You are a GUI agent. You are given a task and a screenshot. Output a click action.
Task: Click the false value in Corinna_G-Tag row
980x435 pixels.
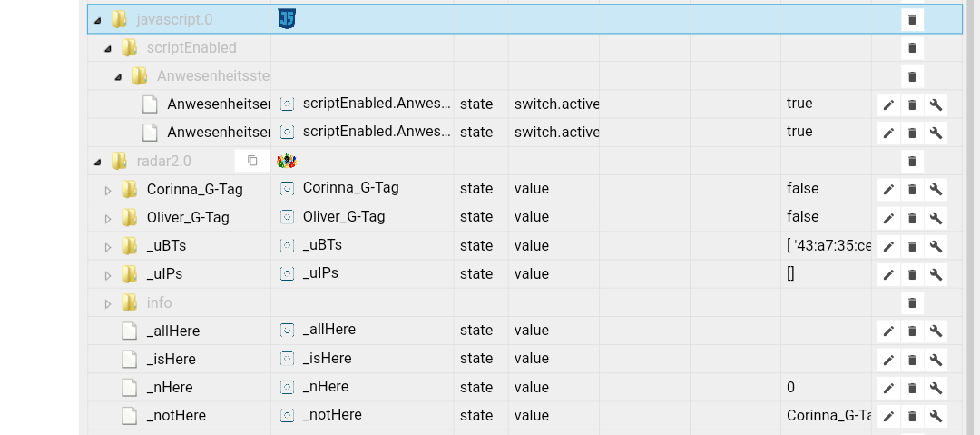click(x=802, y=188)
